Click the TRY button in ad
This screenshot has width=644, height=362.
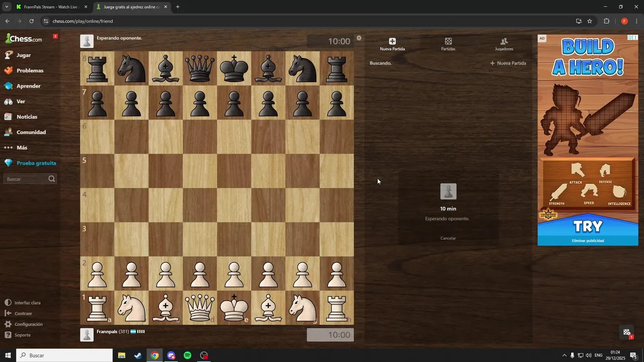coord(588,226)
